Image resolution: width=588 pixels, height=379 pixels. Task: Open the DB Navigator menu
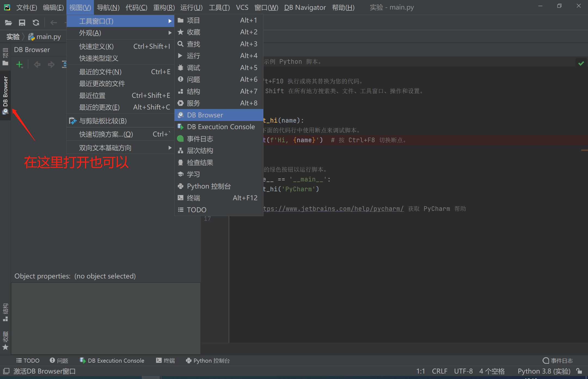click(x=305, y=7)
